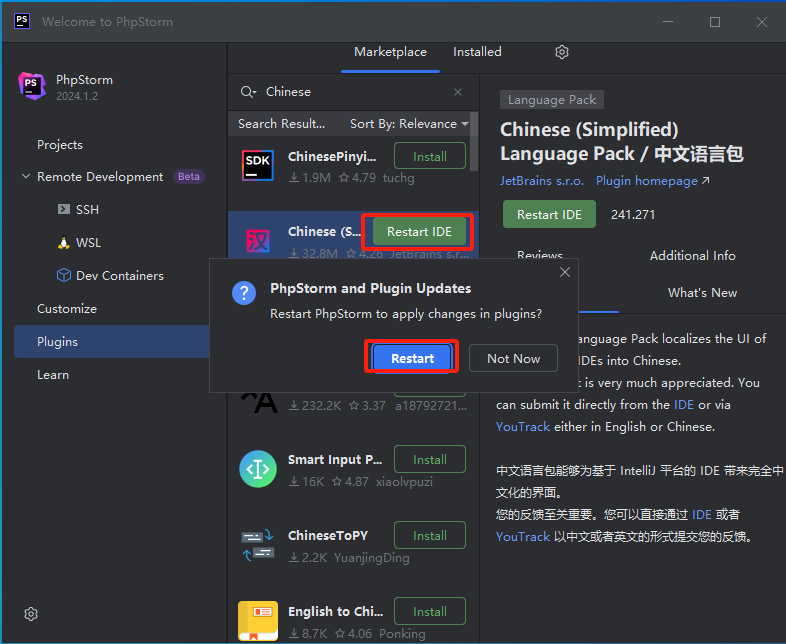Click the SSH terminal icon

pos(64,209)
